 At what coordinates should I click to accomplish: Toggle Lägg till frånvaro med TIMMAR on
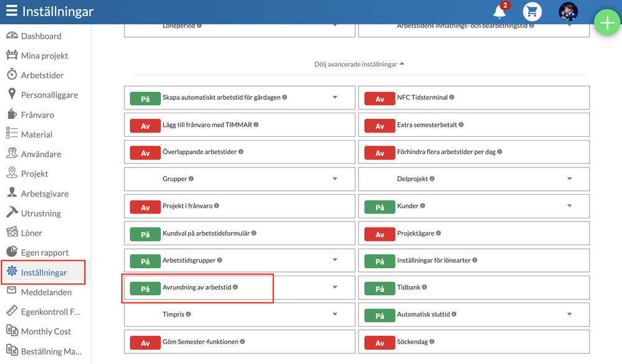(x=145, y=126)
